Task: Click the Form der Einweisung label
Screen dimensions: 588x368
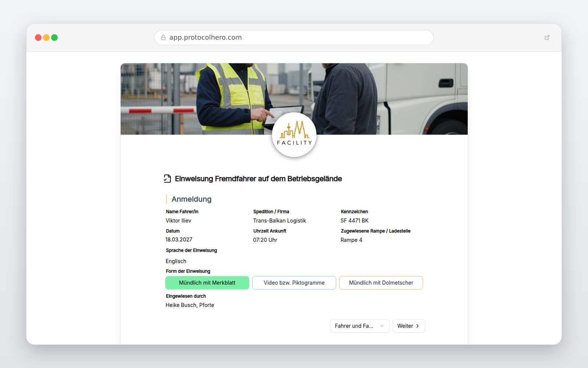Action: pyautogui.click(x=188, y=271)
